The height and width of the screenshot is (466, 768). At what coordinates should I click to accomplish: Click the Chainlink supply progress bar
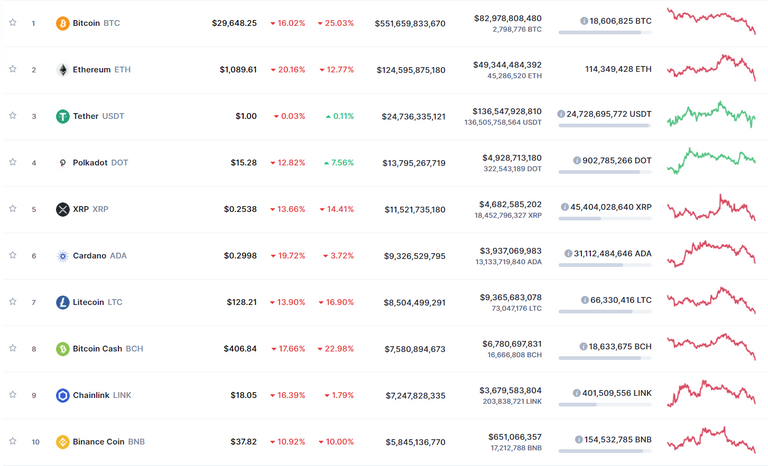click(x=605, y=404)
